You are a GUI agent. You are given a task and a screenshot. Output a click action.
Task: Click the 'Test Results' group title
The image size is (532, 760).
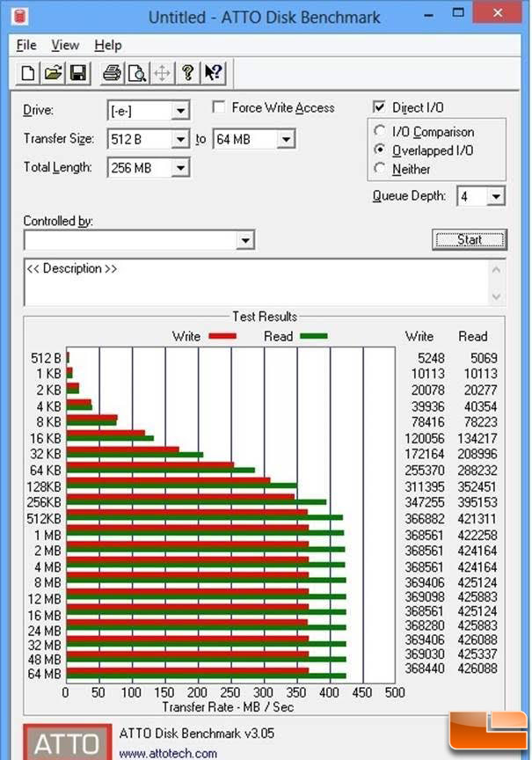(x=265, y=317)
